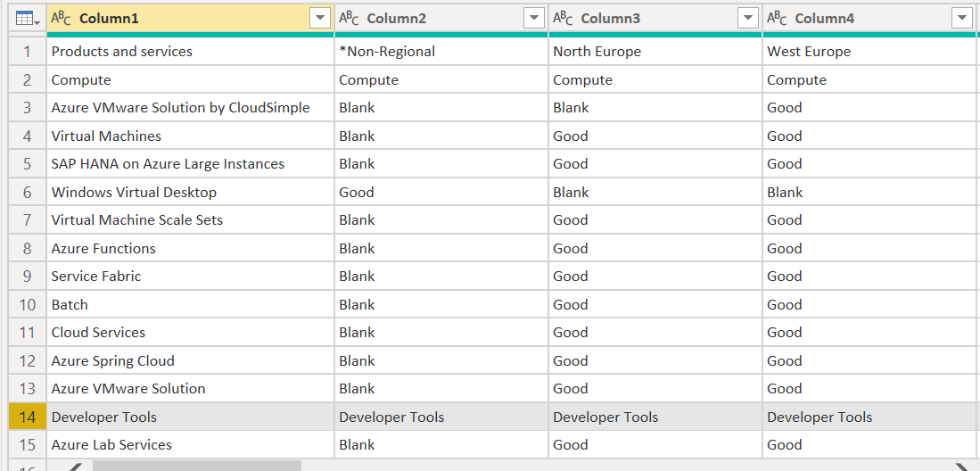Open the Column3 filter dropdown
Screen dimensions: 980x471
[x=748, y=19]
